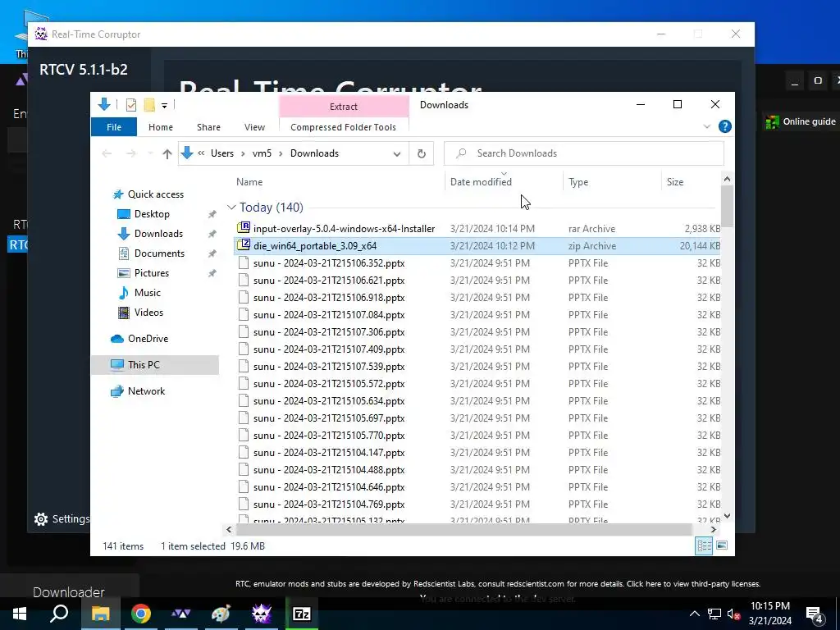Viewport: 840px width, 630px height.
Task: Open Settings in Real-Time Corruptor window
Action: 61,518
